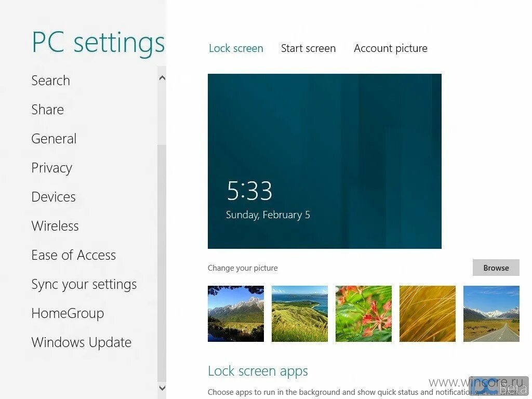Screen dimensions: 532x399
Task: Open Devices settings
Action: click(x=54, y=197)
